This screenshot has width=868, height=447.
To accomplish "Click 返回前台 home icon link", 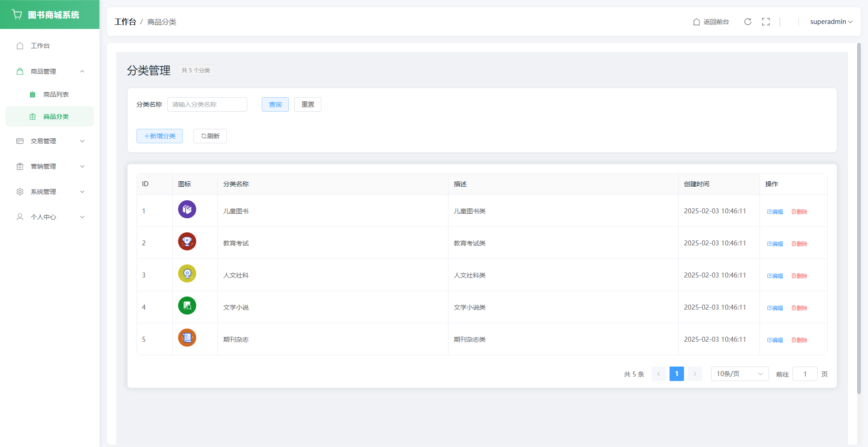I will 711,22.
